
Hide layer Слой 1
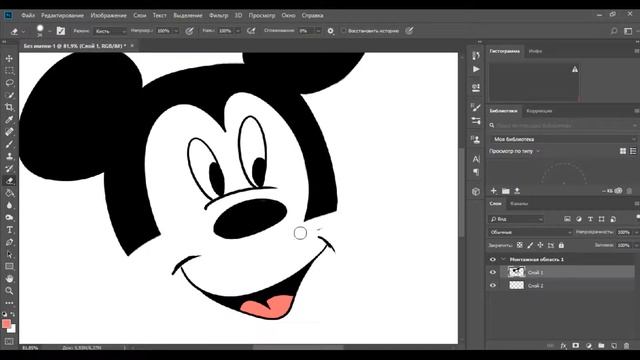pyautogui.click(x=493, y=272)
